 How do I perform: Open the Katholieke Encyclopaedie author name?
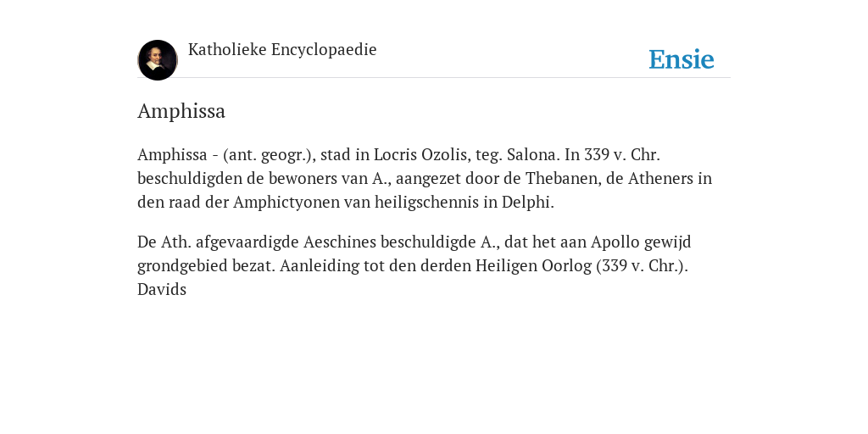pyautogui.click(x=282, y=49)
